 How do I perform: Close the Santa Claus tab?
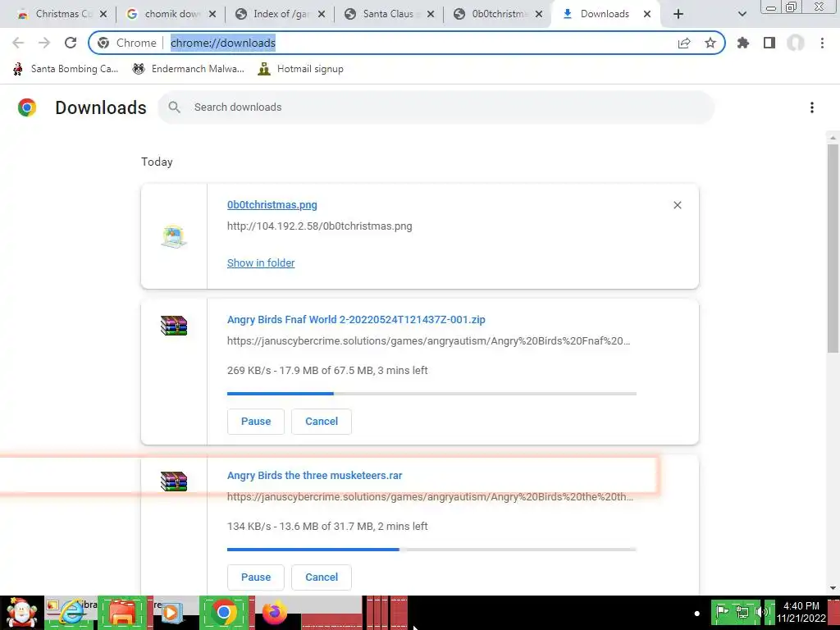coord(431,15)
